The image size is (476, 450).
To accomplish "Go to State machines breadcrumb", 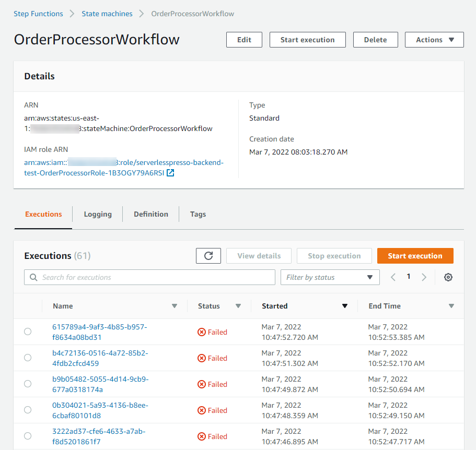I will 107,14.
